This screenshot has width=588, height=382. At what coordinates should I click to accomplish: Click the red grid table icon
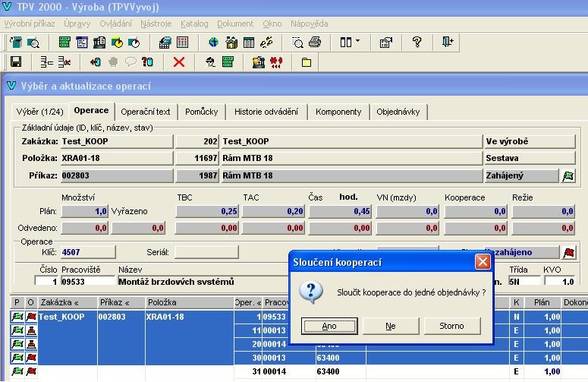click(183, 42)
